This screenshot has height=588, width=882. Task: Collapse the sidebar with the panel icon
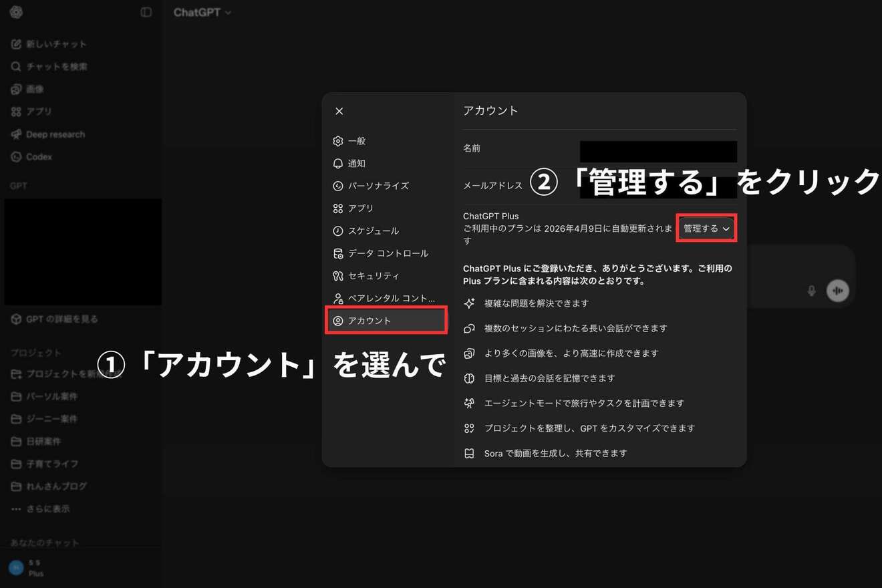click(x=146, y=12)
